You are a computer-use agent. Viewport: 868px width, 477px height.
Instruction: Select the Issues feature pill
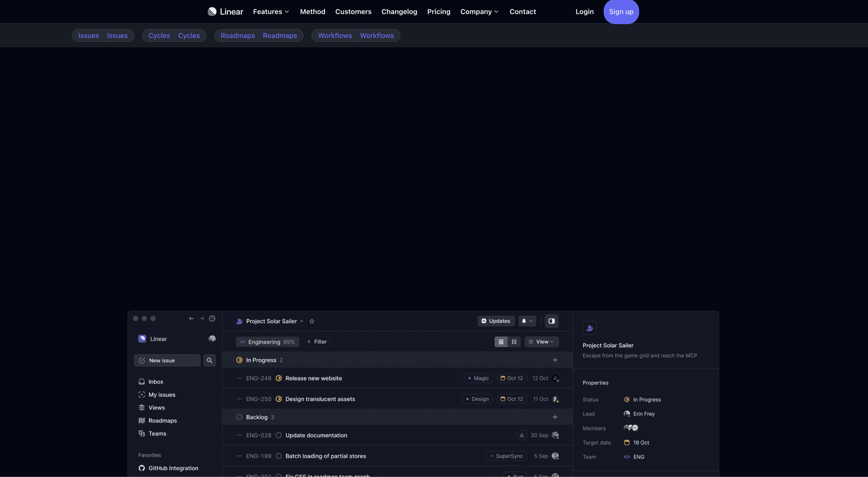pos(103,35)
